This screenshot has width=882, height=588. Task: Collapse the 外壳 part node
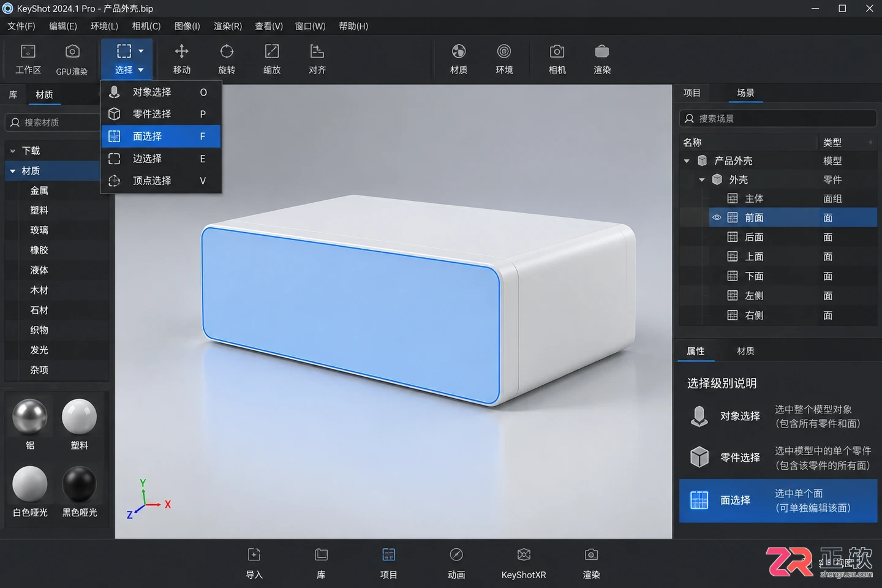click(x=702, y=180)
